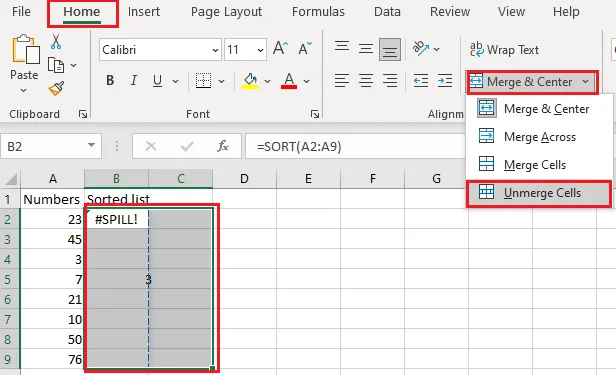
Task: Toggle Bold formatting
Action: (x=110, y=81)
